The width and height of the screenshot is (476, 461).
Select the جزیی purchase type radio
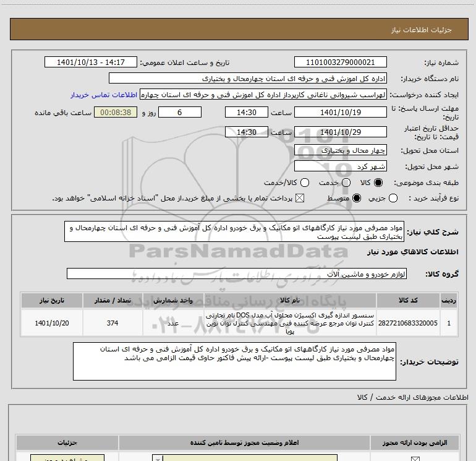point(393,198)
